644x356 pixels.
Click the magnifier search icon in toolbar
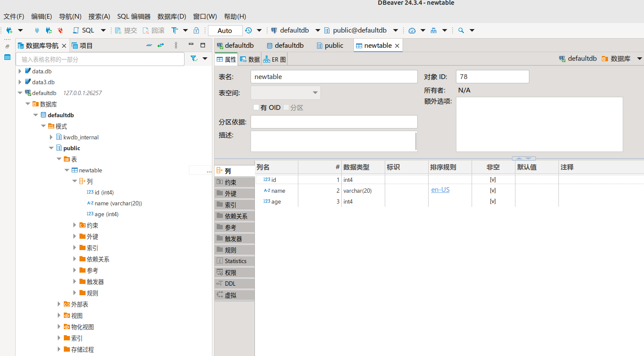tap(461, 30)
